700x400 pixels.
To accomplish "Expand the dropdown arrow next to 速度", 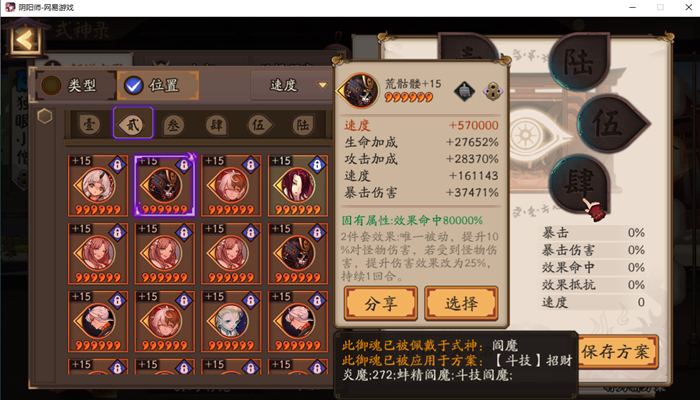I will [x=322, y=85].
